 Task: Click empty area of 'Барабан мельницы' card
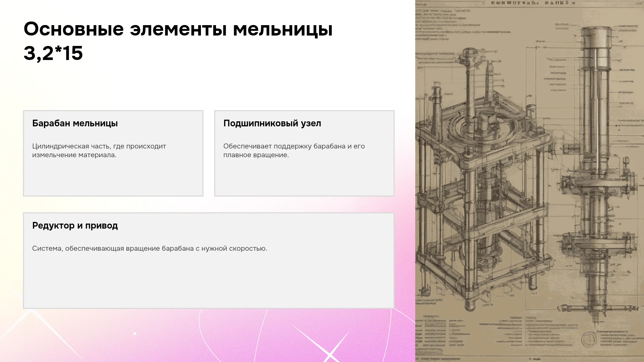(x=113, y=178)
